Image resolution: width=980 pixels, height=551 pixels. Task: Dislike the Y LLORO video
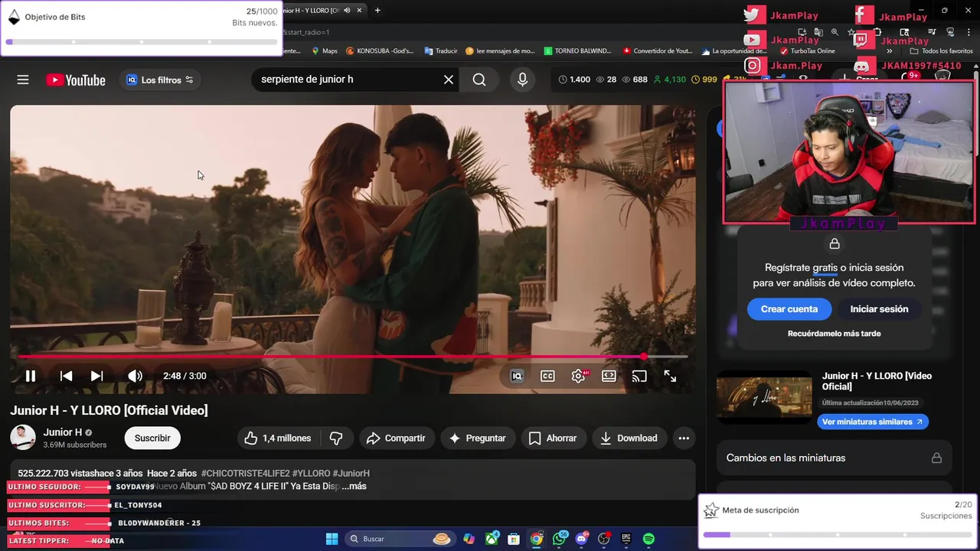pos(336,438)
